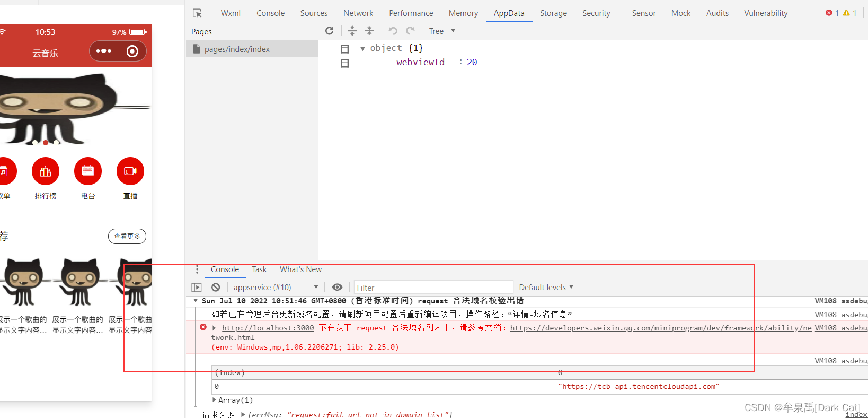Open the VM108 source link of the group header

coord(840,301)
